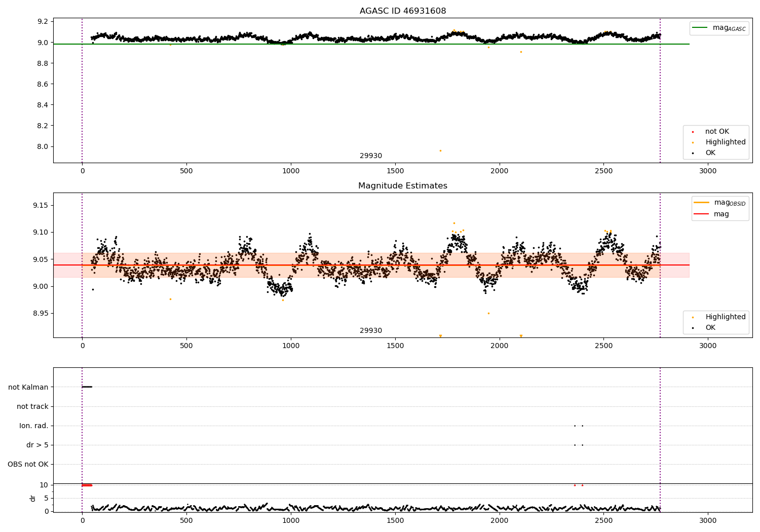
Task: Click the 'not track' row label
Action: (x=32, y=407)
